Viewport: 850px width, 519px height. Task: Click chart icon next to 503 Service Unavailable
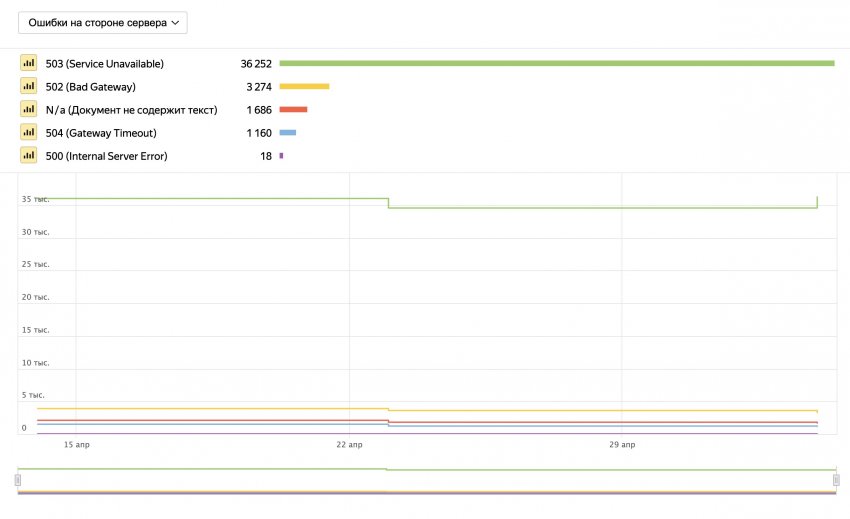[x=28, y=63]
